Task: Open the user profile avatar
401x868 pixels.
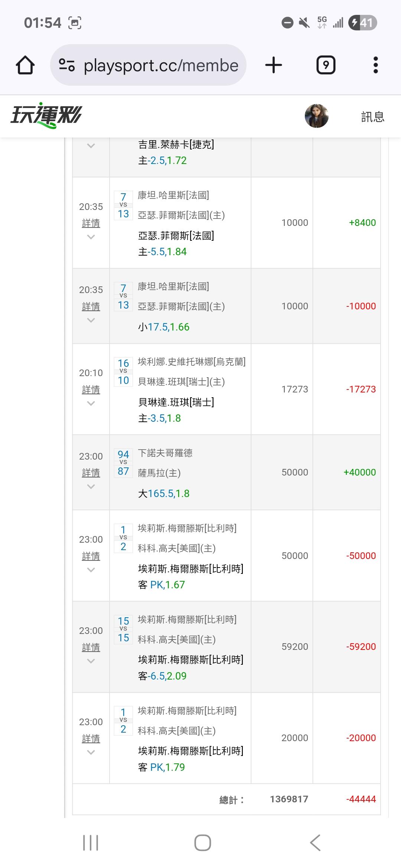Action: pyautogui.click(x=316, y=116)
